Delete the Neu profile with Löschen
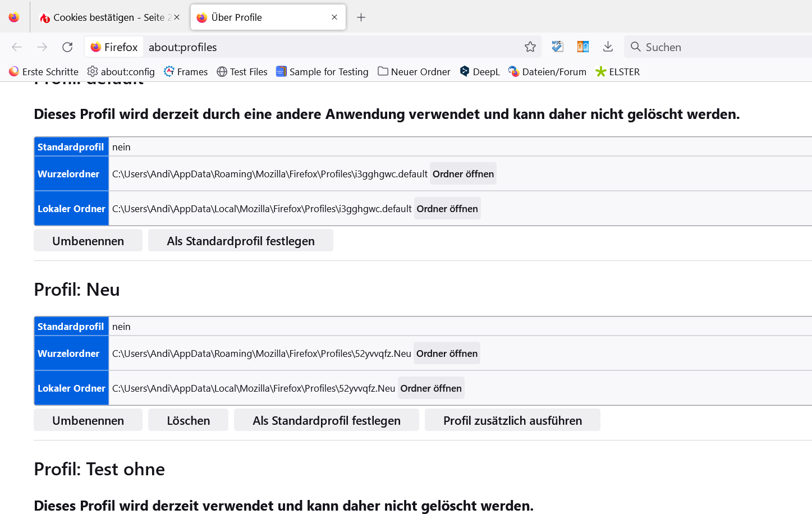 click(x=188, y=420)
